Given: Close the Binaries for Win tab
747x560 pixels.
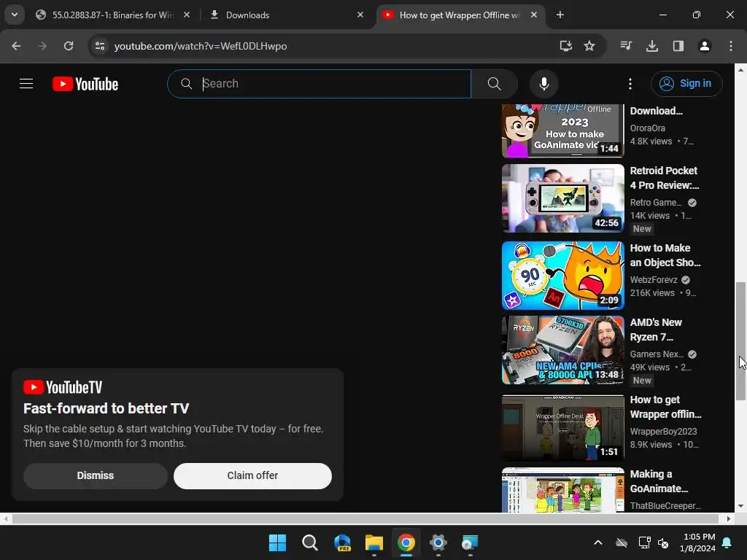Looking at the screenshot, I should pos(187,15).
